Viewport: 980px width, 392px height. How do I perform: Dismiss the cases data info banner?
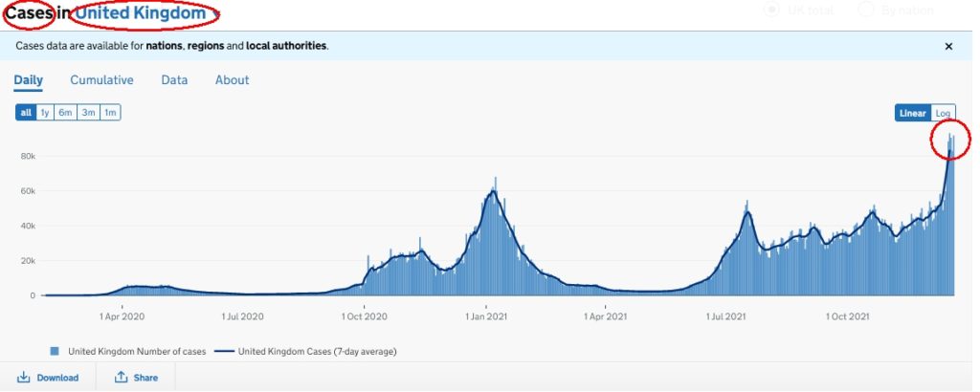coord(948,46)
